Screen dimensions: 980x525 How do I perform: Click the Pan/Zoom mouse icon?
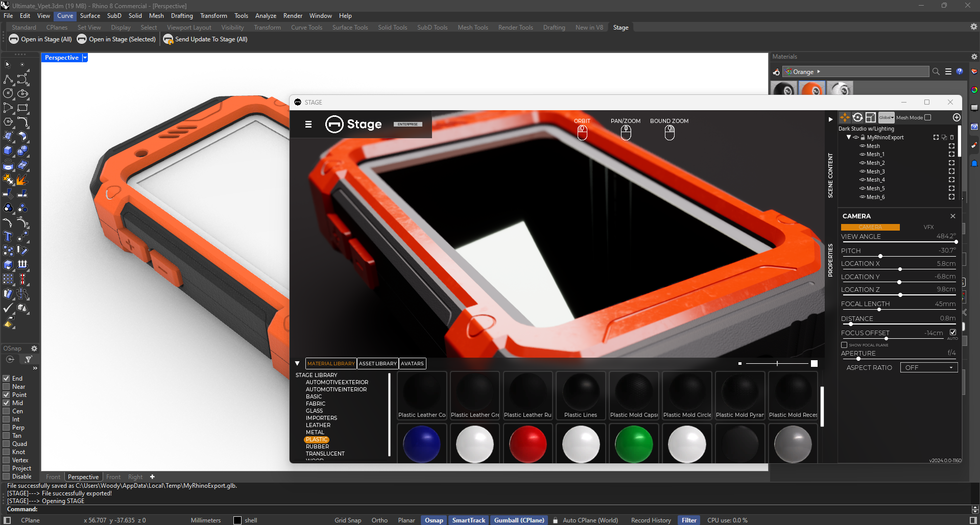(x=626, y=133)
